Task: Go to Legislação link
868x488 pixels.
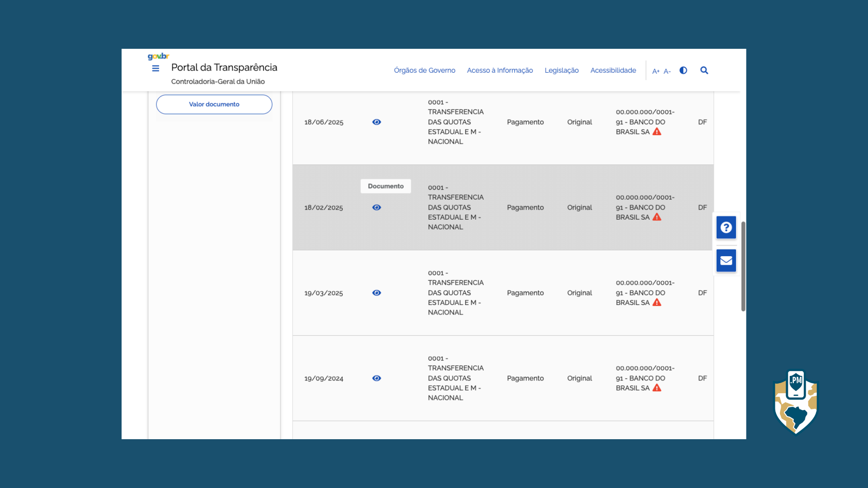Action: click(x=561, y=70)
